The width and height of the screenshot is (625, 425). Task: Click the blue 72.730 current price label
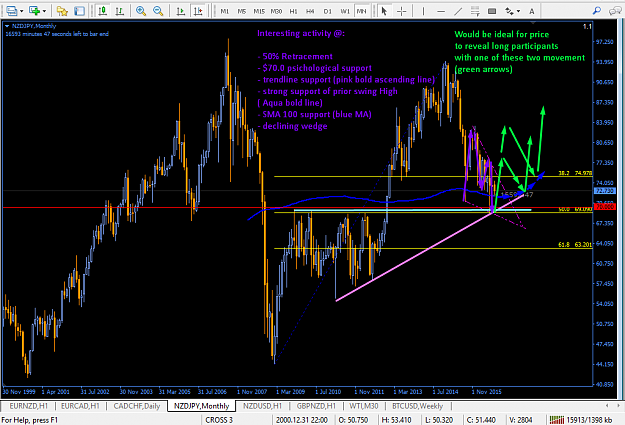click(x=605, y=191)
